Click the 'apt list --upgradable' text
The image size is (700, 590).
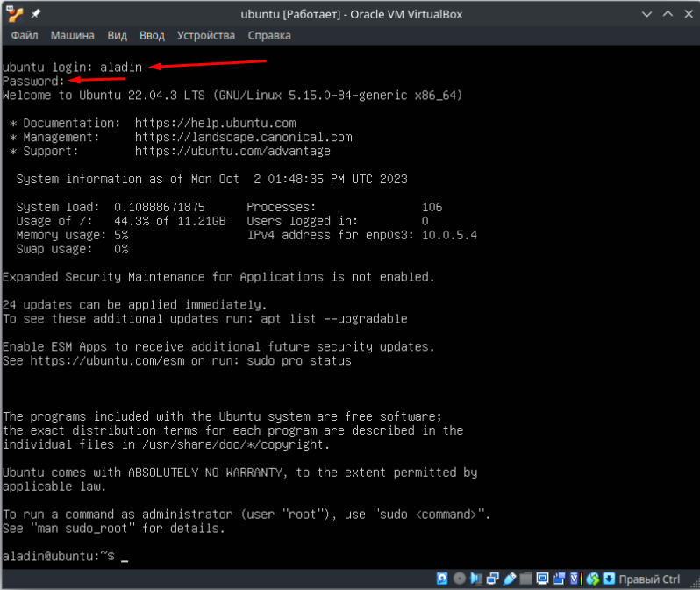tap(334, 319)
